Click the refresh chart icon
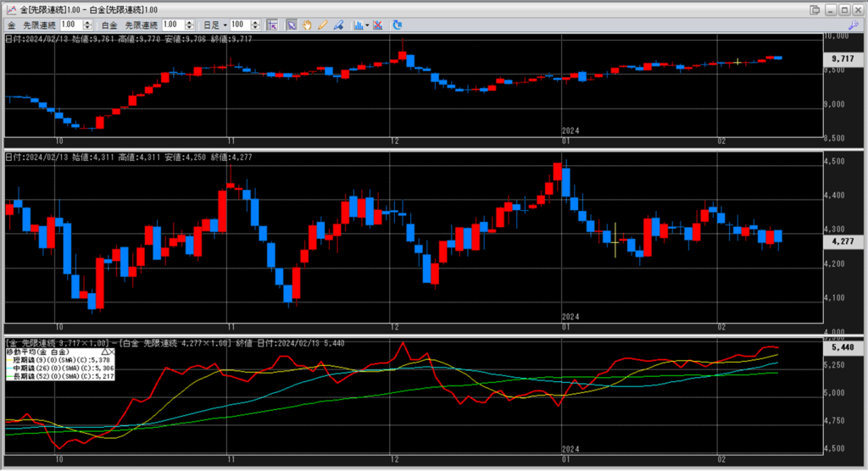The width and height of the screenshot is (868, 471). 398,25
